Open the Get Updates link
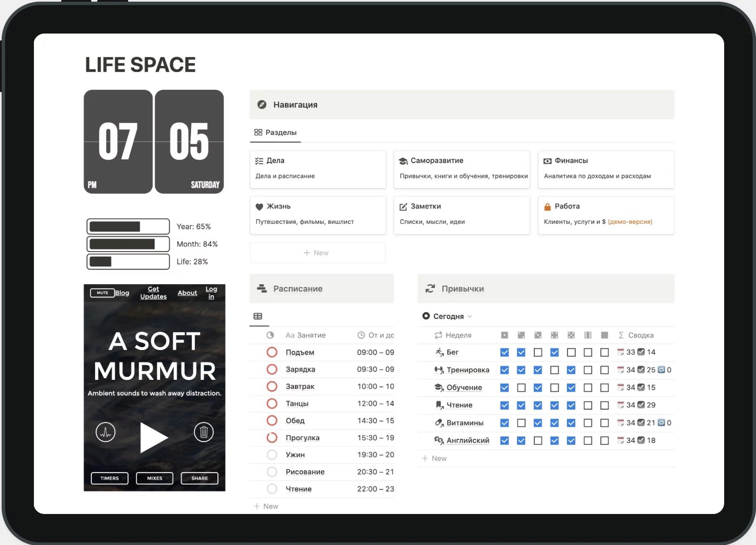Viewport: 756px width, 545px height. [x=153, y=292]
